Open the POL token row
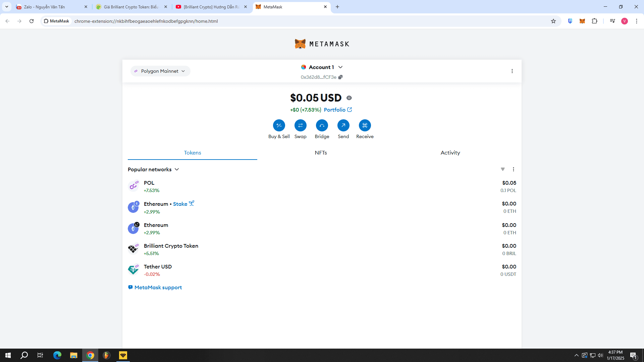Image resolution: width=644 pixels, height=362 pixels. pyautogui.click(x=322, y=186)
